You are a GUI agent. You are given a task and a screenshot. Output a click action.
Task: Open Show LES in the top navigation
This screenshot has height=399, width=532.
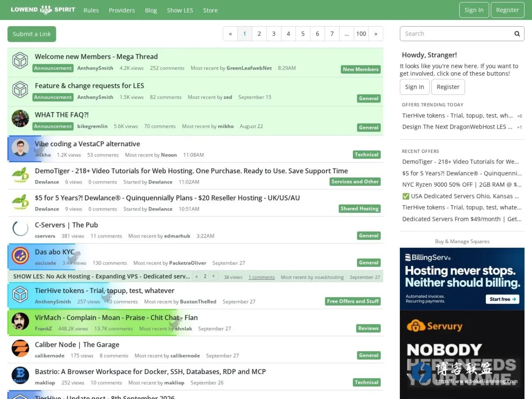coord(180,10)
